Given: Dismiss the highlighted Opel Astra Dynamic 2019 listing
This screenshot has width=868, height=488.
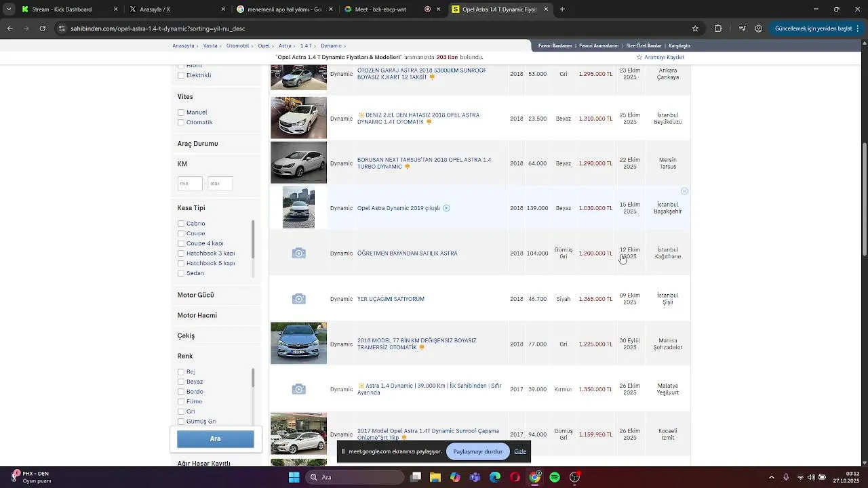Looking at the screenshot, I should click(684, 191).
